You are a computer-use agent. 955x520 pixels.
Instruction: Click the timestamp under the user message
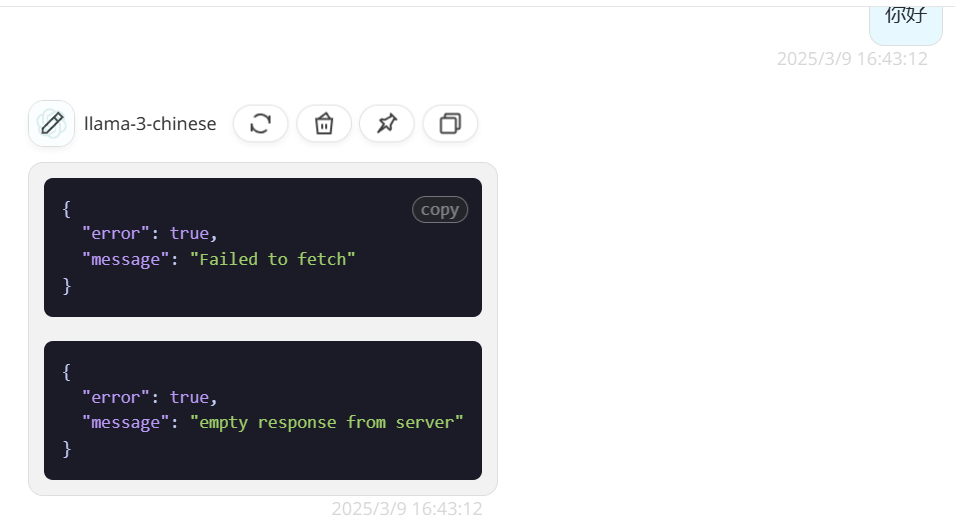852,59
